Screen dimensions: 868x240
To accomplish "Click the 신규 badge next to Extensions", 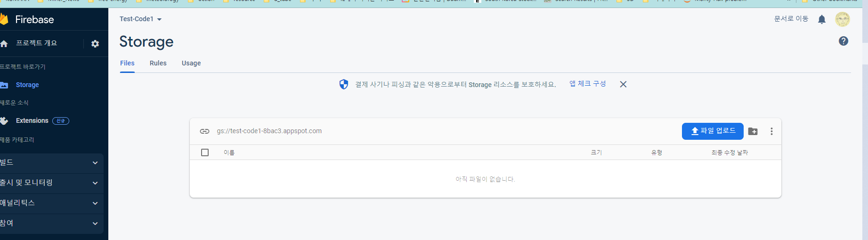I will point(61,121).
